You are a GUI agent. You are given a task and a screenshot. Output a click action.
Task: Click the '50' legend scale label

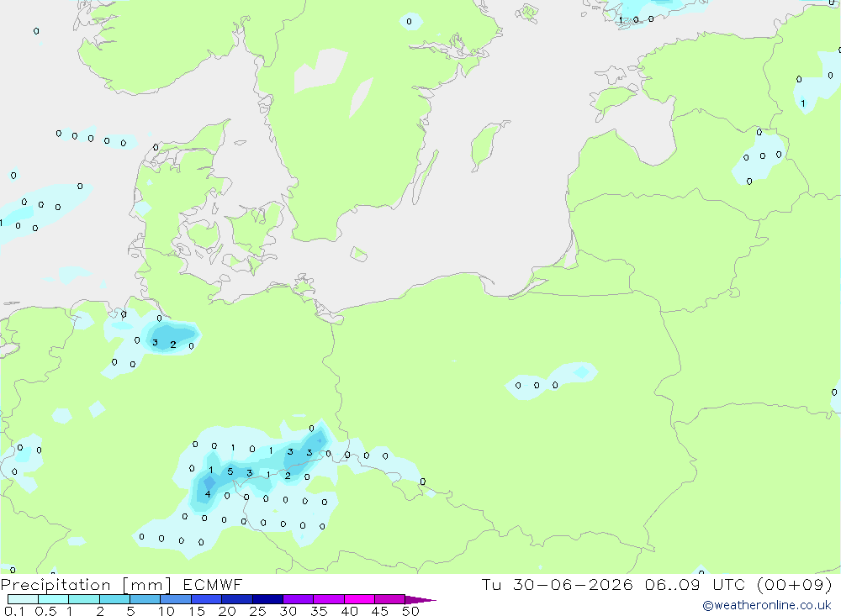[410, 611]
